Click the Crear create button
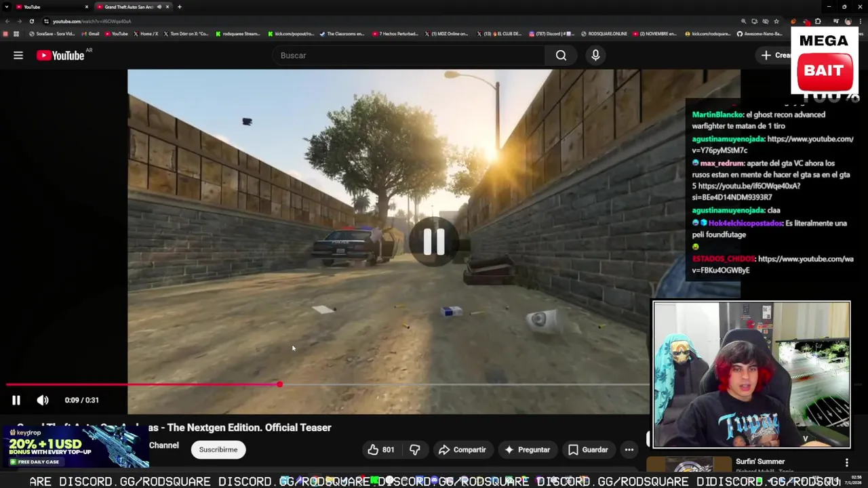The height and width of the screenshot is (488, 868). click(x=776, y=56)
